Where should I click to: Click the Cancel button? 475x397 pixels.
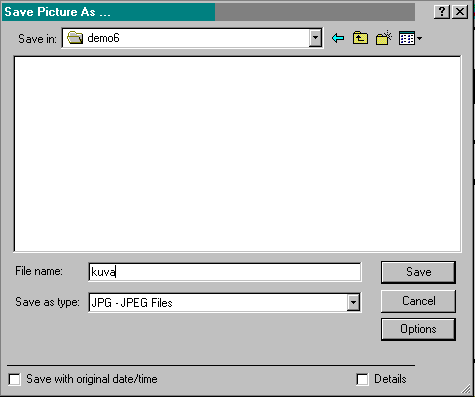(418, 301)
